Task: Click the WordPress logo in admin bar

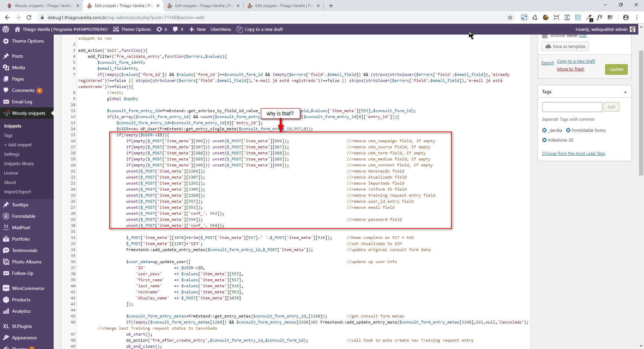Action: coord(6,29)
